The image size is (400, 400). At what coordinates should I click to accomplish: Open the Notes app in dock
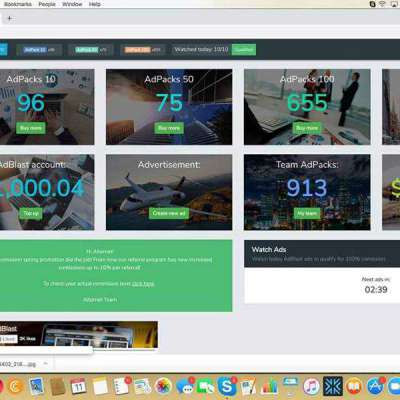point(100,387)
